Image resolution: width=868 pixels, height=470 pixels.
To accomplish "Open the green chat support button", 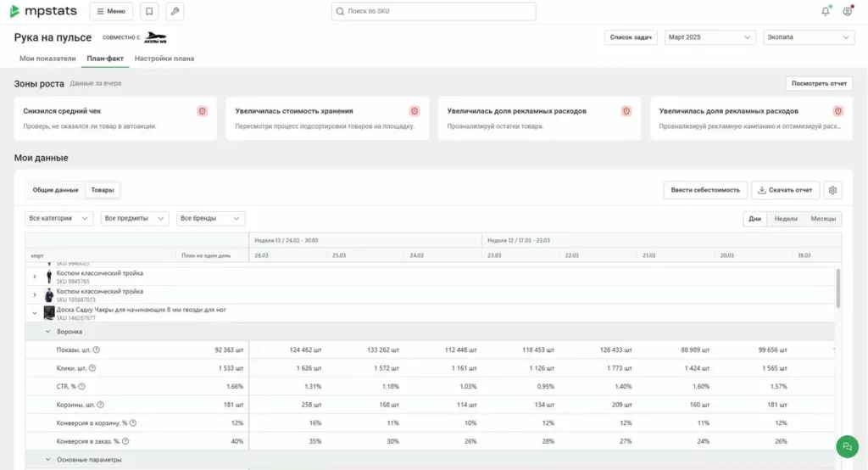I will click(x=846, y=447).
